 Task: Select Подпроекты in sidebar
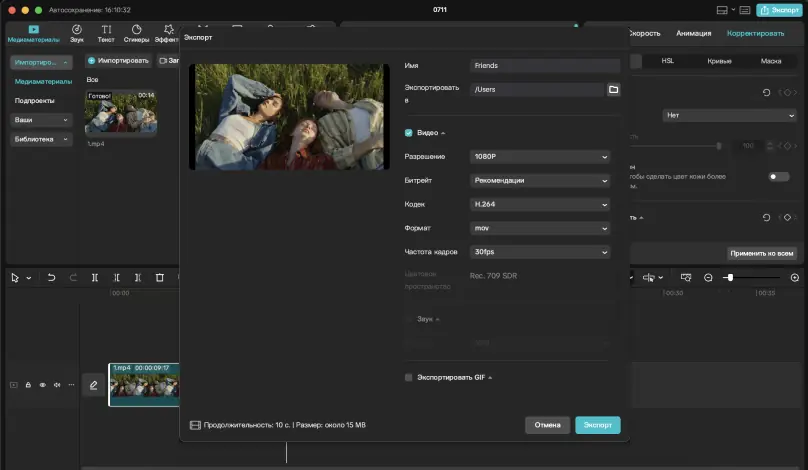pyautogui.click(x=35, y=101)
